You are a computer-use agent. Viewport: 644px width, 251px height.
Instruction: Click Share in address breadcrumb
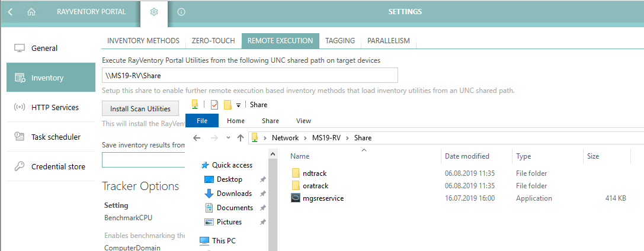[363, 138]
